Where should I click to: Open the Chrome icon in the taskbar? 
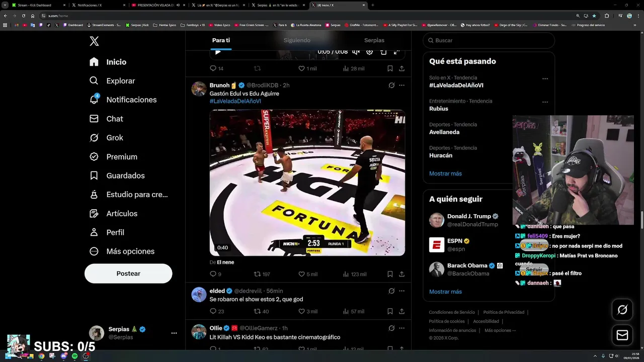click(x=41, y=356)
